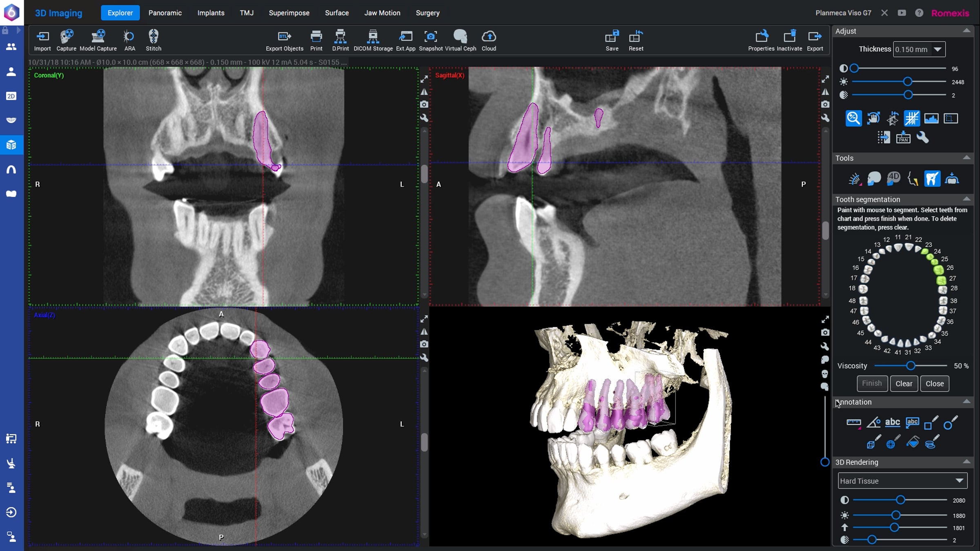Toggle tooth 26 in the tooth chart
The height and width of the screenshot is (551, 980).
938,269
